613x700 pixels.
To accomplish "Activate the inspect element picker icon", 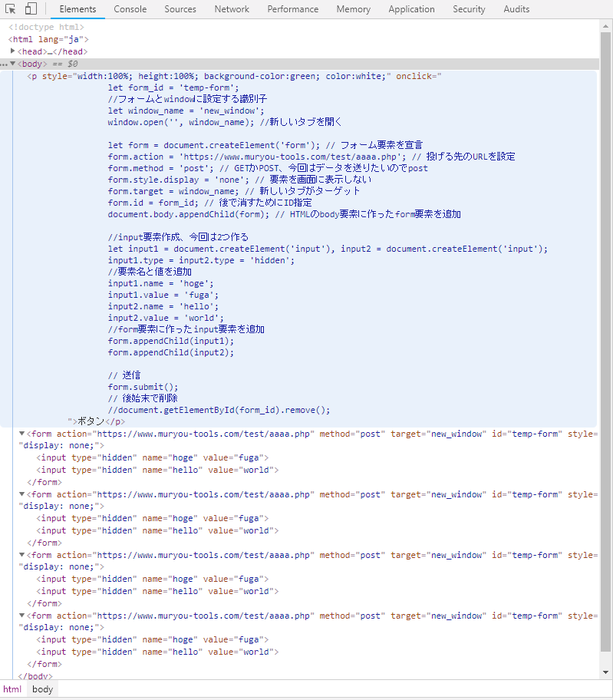I will point(10,9).
